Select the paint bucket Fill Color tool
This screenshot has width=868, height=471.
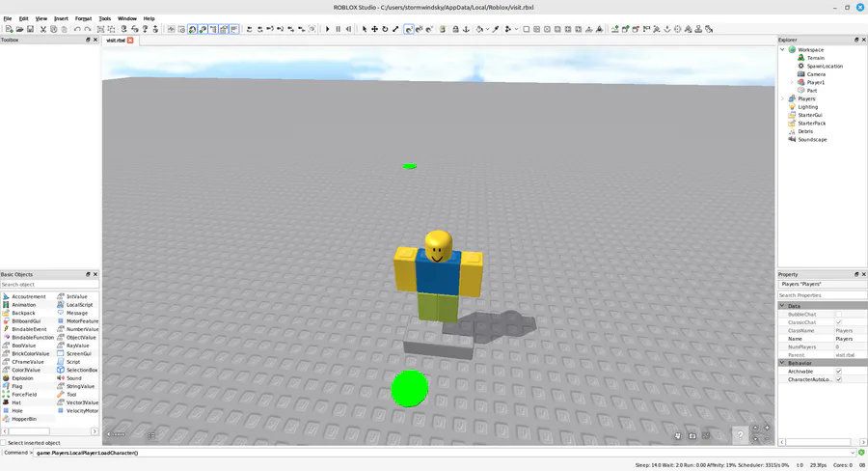[479, 29]
